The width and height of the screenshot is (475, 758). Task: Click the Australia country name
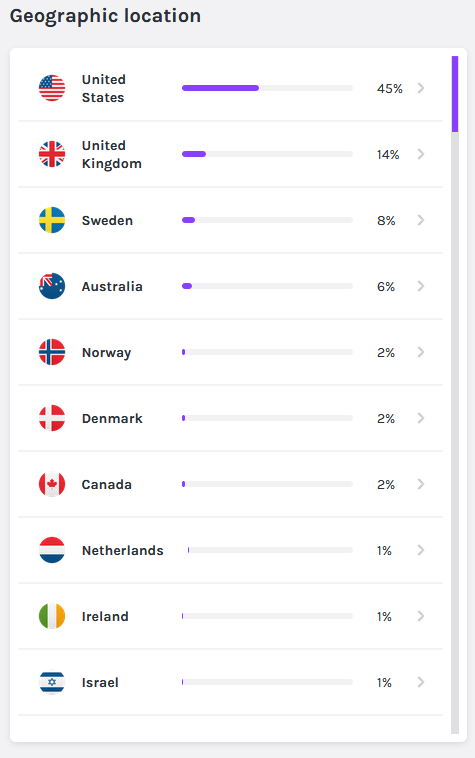(112, 287)
